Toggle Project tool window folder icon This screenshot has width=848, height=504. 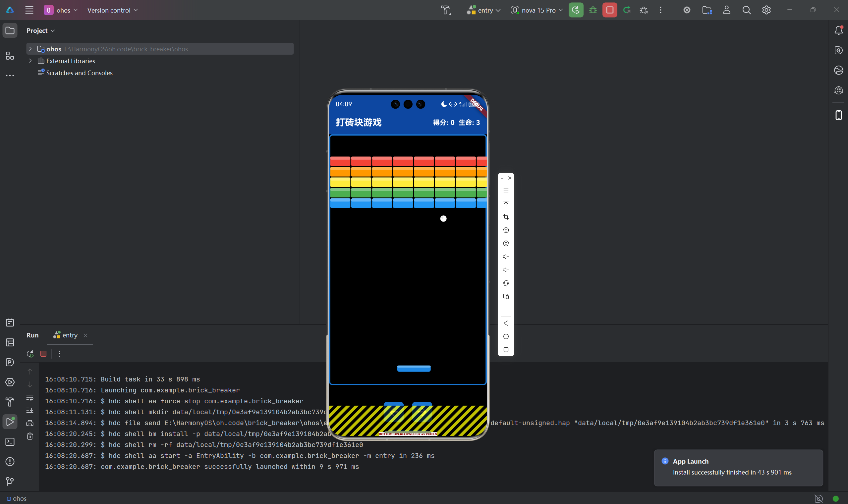tap(10, 30)
